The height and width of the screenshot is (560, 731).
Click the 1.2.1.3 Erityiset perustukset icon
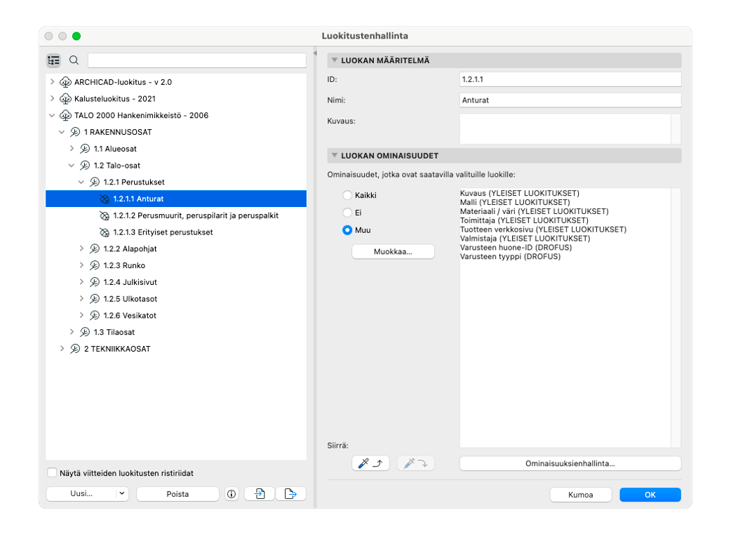tap(105, 232)
